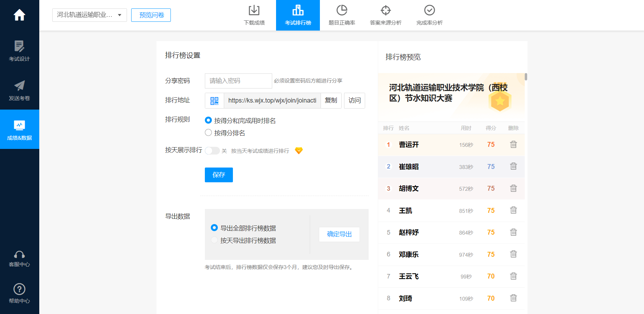Image resolution: width=644 pixels, height=314 pixels.
Task: Delete 赵梓妤 from the ranking
Action: pos(514,232)
